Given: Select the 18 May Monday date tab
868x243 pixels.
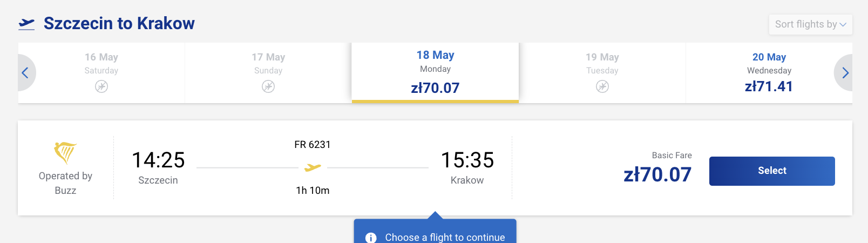Looking at the screenshot, I should [435, 72].
